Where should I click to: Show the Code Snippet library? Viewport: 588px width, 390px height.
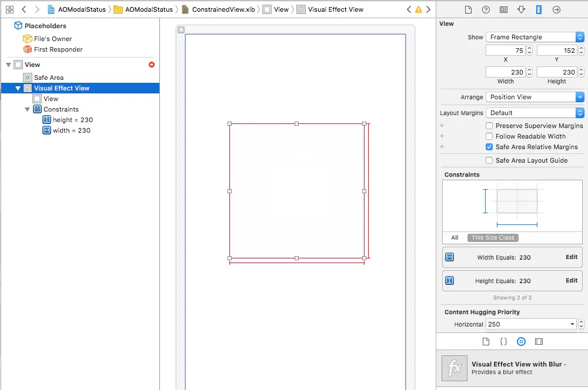[x=503, y=341]
